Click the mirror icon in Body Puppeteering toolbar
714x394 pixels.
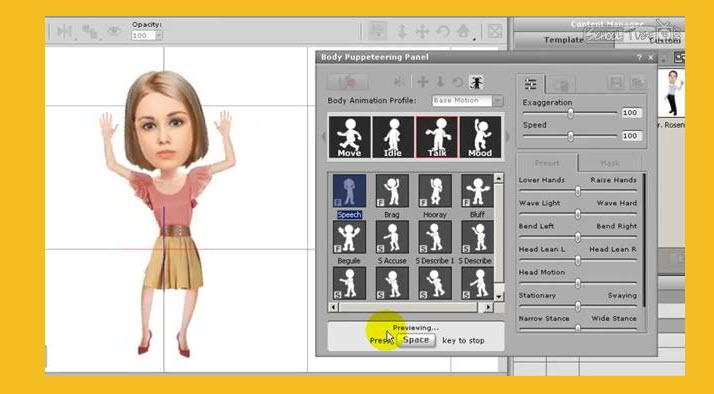pyautogui.click(x=400, y=82)
